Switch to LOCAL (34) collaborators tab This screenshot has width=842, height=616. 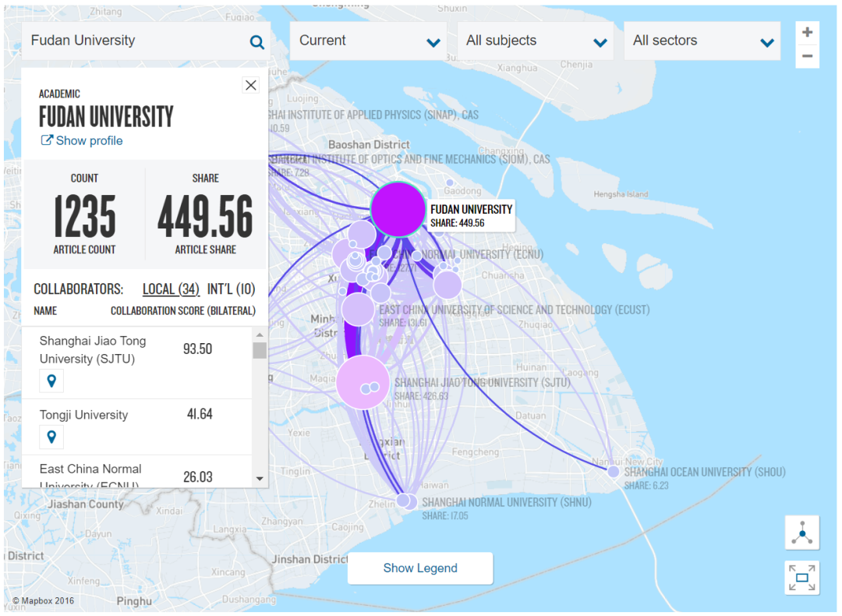tap(171, 289)
